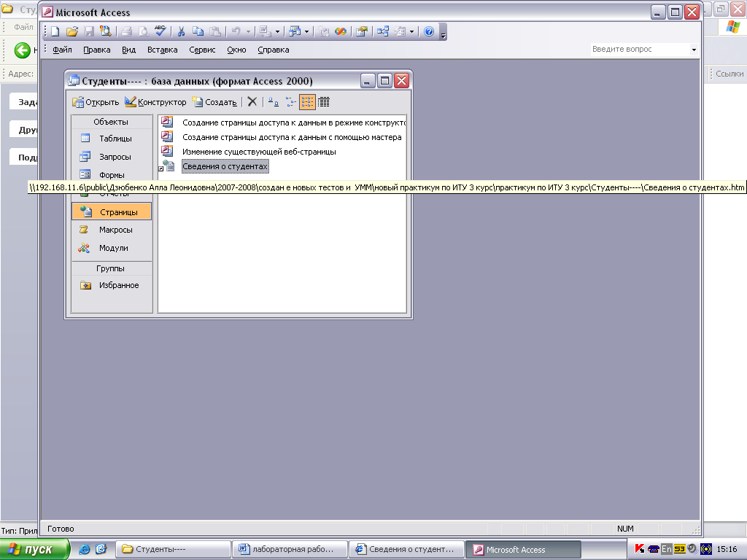Collapse the Объекты group header

click(x=112, y=122)
